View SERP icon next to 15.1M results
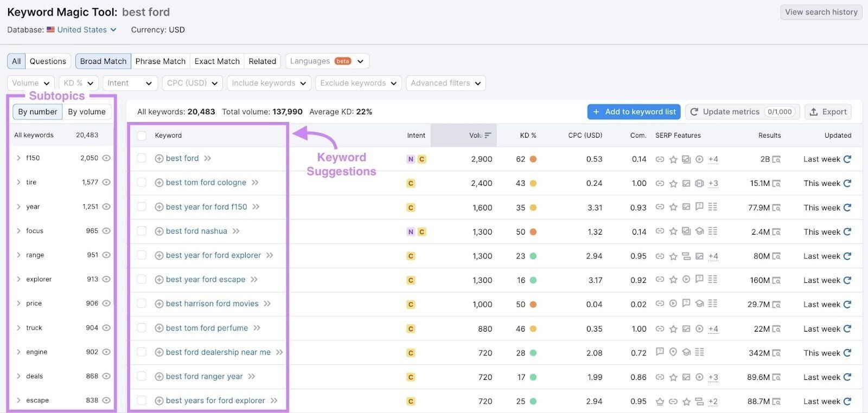868x413 pixels. pyautogui.click(x=776, y=183)
